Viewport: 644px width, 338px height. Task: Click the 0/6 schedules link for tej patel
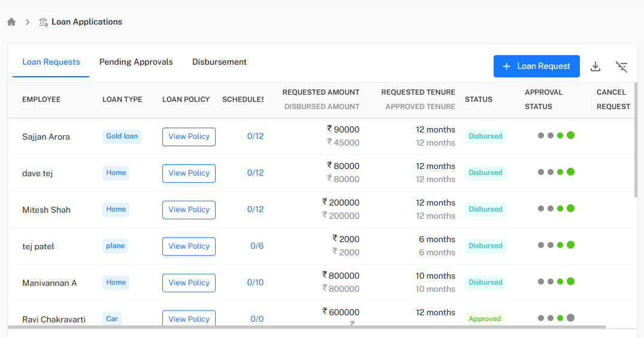[256, 246]
